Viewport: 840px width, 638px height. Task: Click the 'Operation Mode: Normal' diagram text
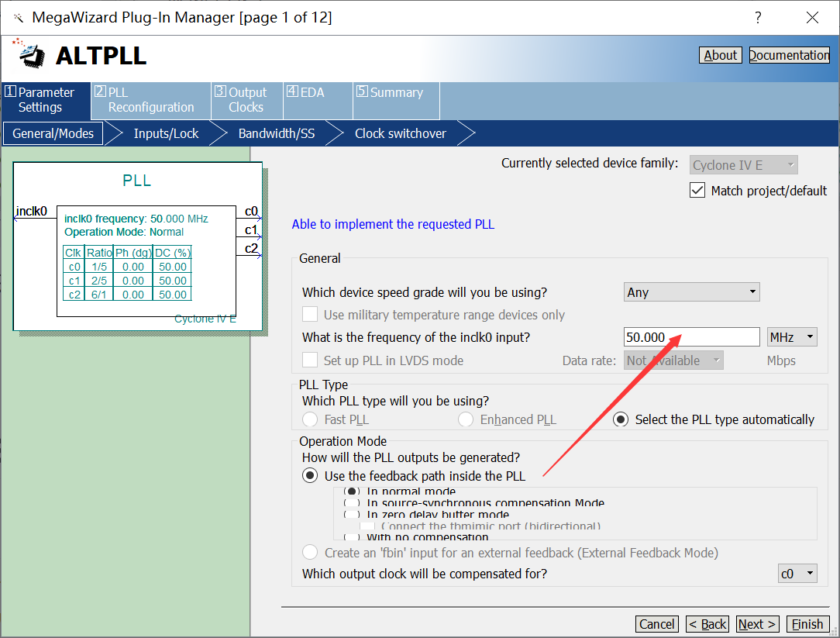pos(124,232)
